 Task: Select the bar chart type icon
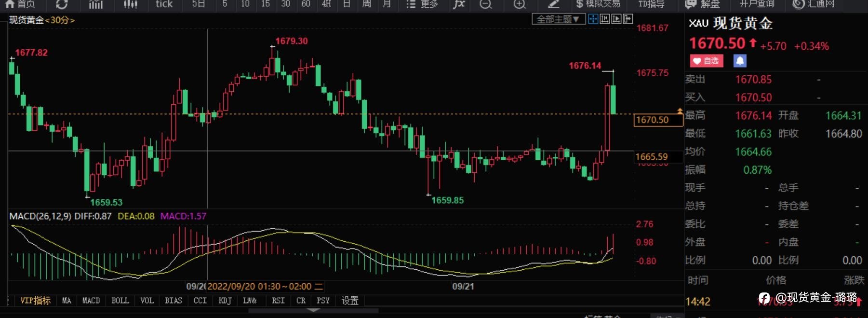point(96,4)
